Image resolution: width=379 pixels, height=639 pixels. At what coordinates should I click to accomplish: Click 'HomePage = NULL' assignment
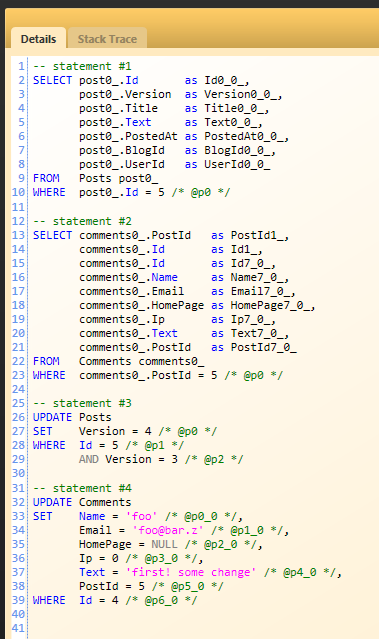coord(128,544)
